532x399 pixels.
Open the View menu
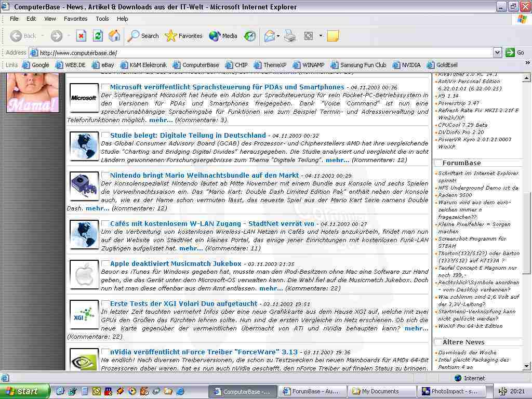point(50,19)
